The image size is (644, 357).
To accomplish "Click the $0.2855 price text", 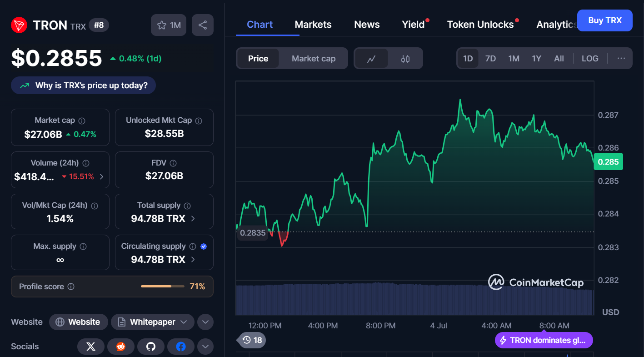I will coord(57,58).
